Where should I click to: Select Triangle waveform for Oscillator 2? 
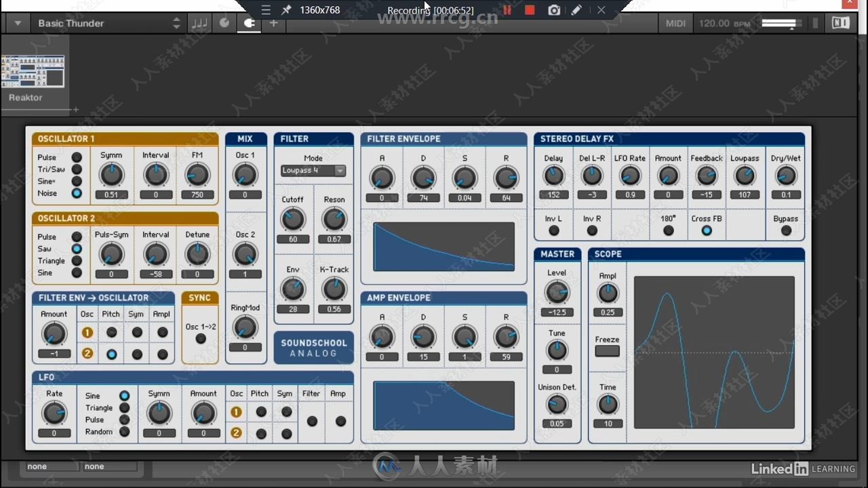tap(77, 261)
